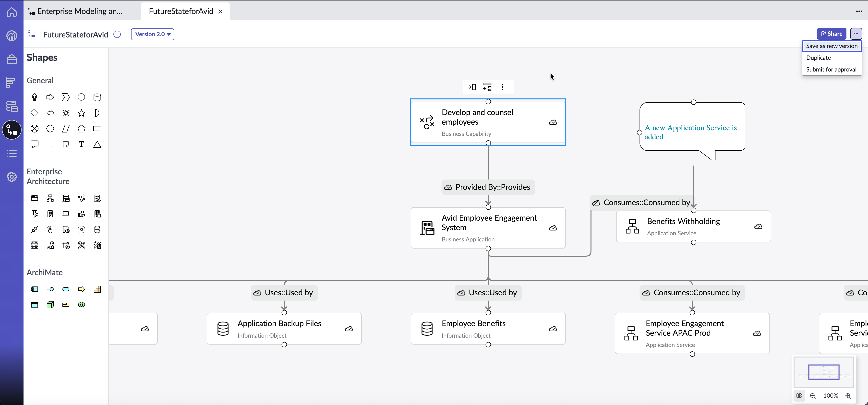
Task: Select the text T shape tool
Action: pos(82,144)
